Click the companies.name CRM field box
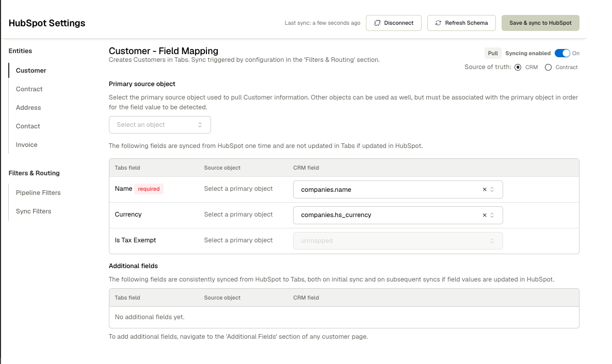 (398, 189)
